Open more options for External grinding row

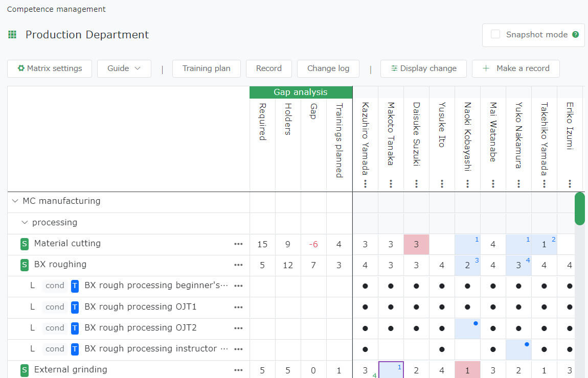tap(238, 370)
